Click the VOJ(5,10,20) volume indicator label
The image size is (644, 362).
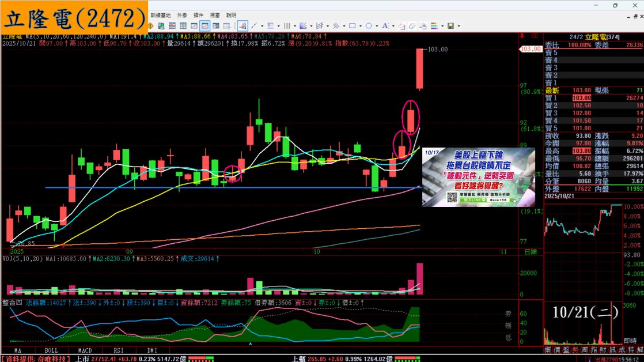click(22, 259)
